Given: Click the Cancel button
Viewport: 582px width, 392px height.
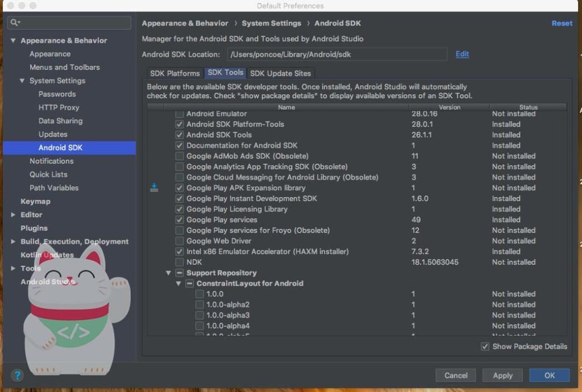Looking at the screenshot, I should point(456,376).
